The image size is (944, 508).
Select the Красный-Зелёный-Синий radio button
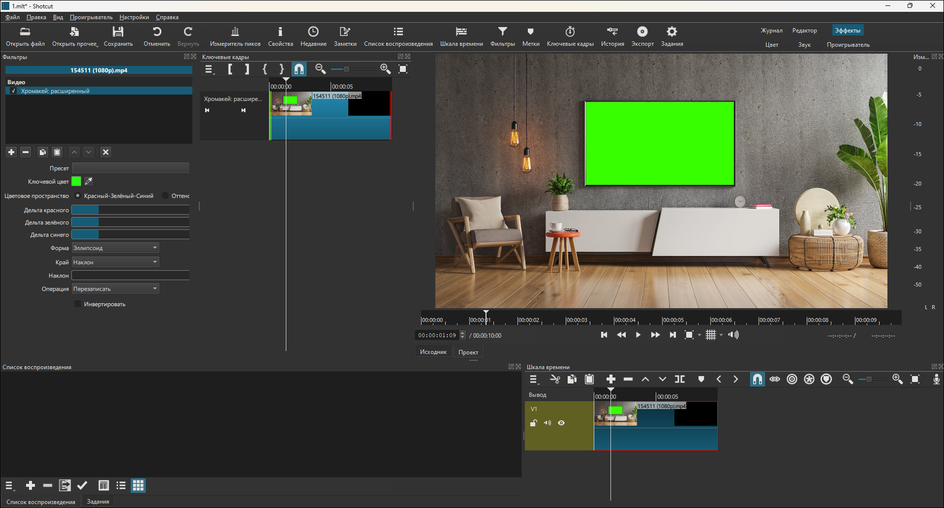[x=79, y=196]
